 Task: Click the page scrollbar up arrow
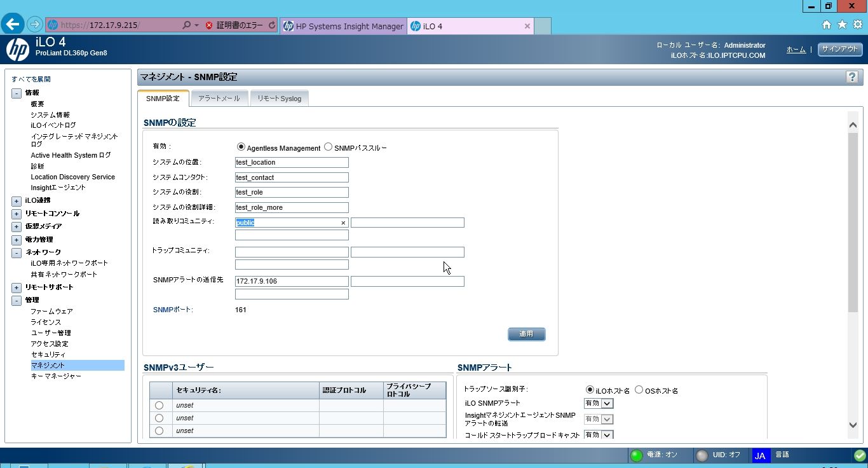point(853,125)
